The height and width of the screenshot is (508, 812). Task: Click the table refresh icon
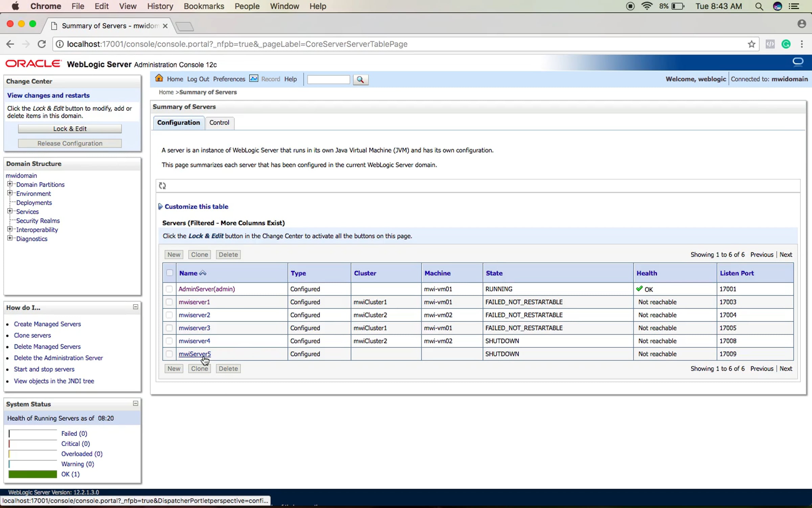coord(162,186)
